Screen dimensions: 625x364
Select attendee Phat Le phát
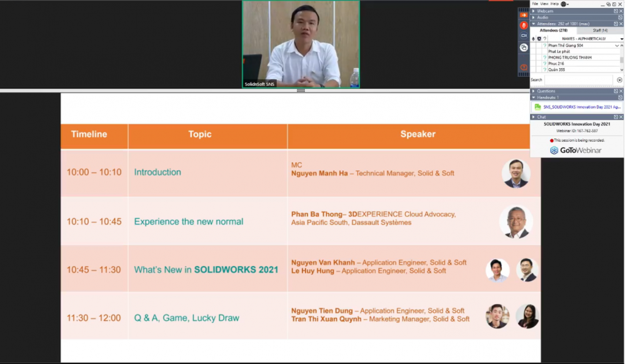(x=559, y=51)
